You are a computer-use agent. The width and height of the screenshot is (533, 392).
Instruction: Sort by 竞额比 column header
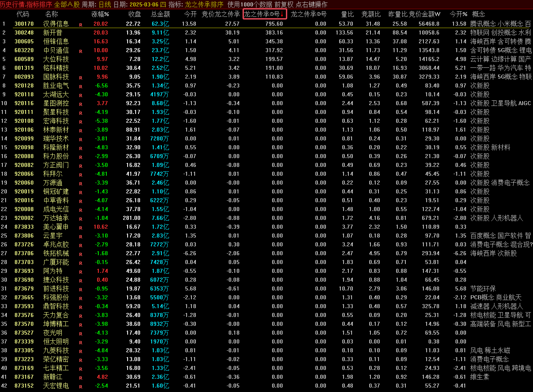tap(371, 14)
